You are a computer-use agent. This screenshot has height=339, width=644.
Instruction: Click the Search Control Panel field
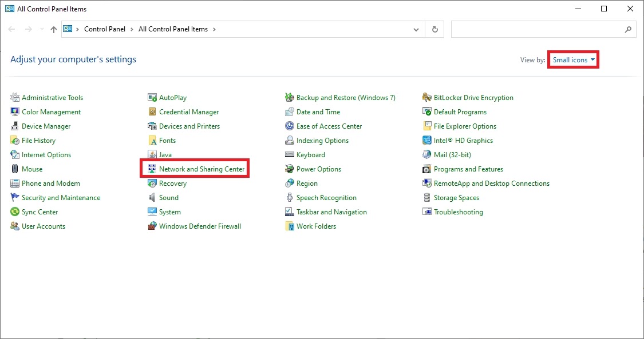pyautogui.click(x=543, y=30)
